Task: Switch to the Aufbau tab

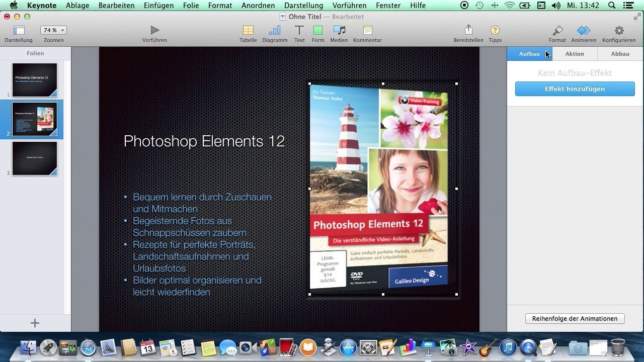Action: 529,54
